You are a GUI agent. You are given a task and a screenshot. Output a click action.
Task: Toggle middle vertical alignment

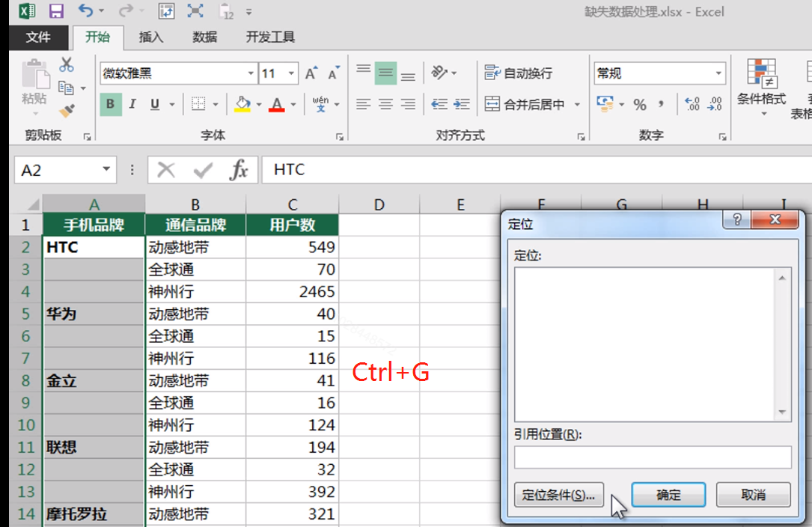click(x=385, y=73)
